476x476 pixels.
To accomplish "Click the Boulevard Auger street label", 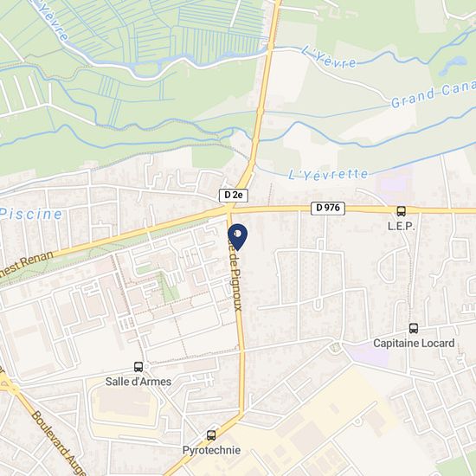I will 58,443.
